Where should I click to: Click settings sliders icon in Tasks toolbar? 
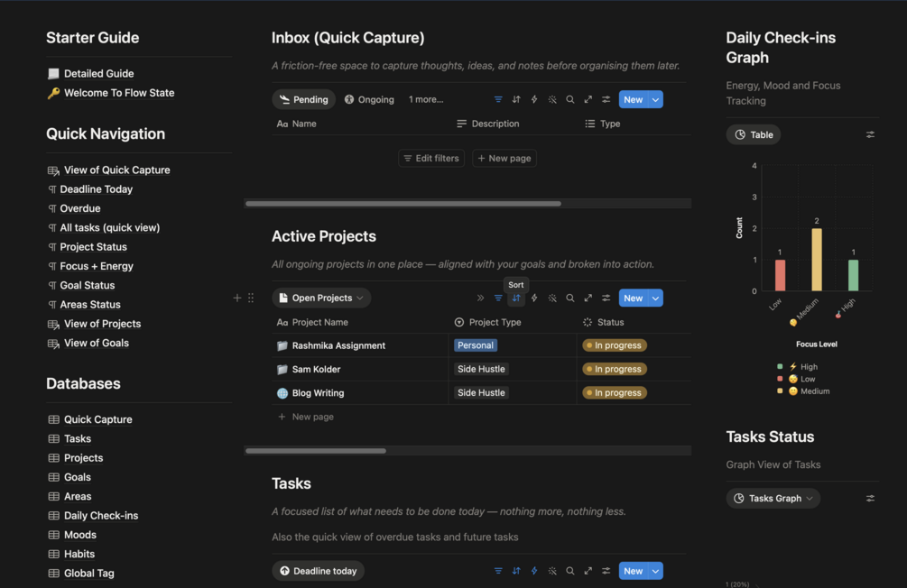[606, 571]
